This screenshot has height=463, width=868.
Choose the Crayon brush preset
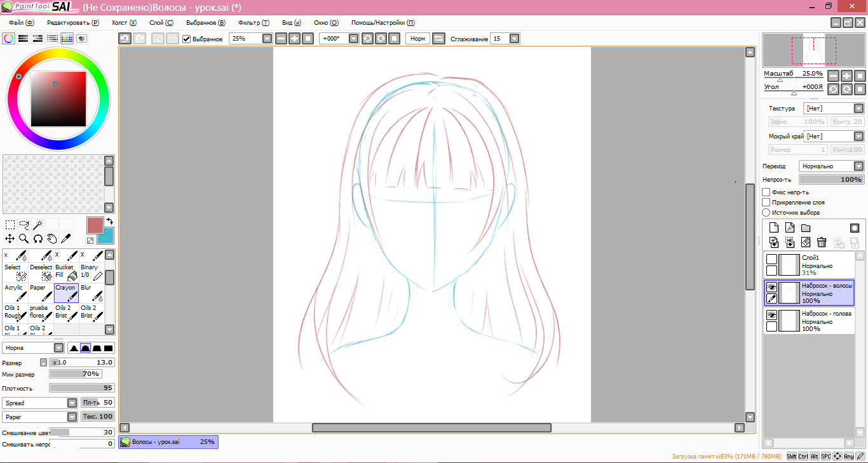66,293
